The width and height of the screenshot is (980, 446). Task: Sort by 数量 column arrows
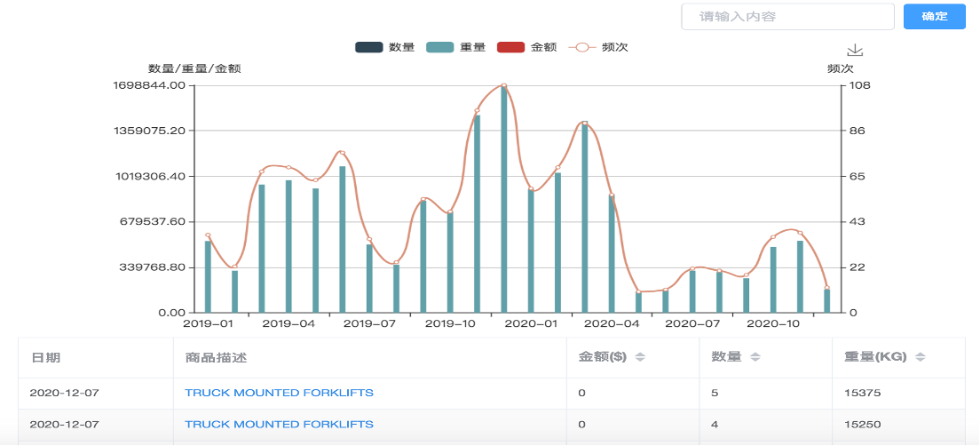pyautogui.click(x=755, y=358)
